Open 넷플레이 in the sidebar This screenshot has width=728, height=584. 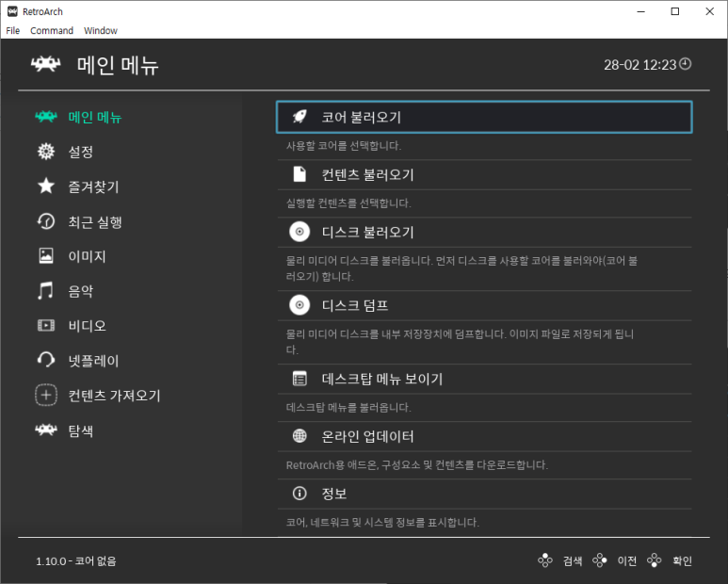(93, 361)
